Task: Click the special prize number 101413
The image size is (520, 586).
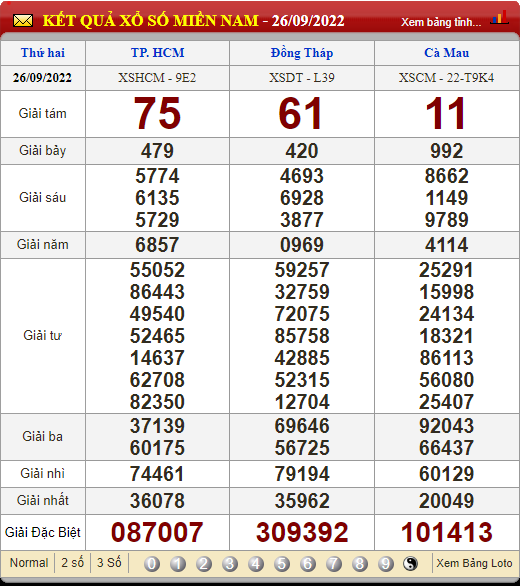Action: click(x=447, y=532)
